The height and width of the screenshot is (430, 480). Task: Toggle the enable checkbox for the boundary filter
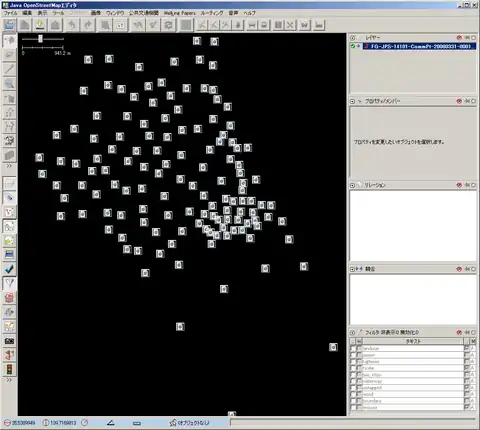pyautogui.click(x=353, y=401)
